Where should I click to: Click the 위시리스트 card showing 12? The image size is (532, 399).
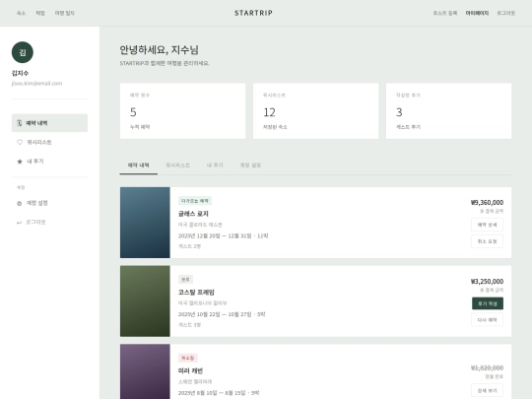[x=315, y=111]
